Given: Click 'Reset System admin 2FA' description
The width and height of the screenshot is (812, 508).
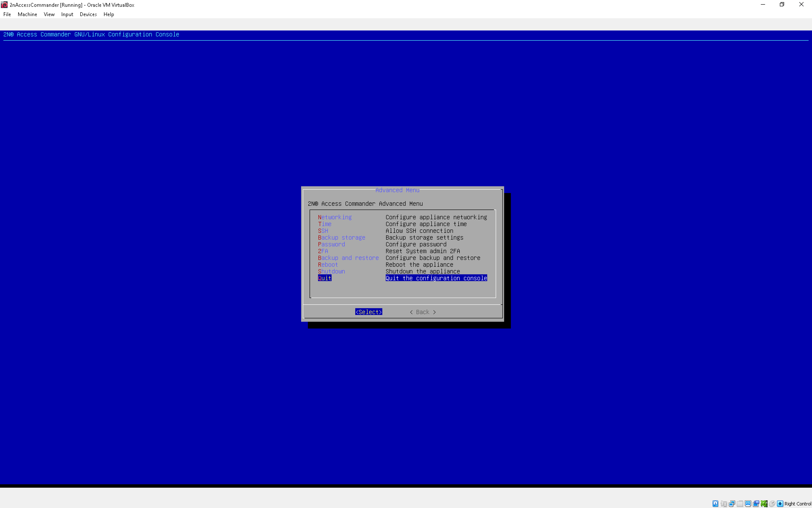Looking at the screenshot, I should [x=423, y=251].
